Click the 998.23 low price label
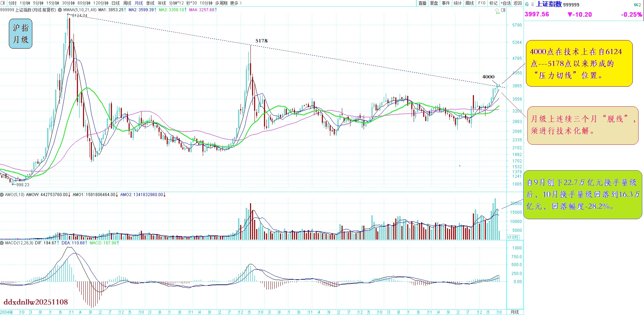 [x=23, y=185]
